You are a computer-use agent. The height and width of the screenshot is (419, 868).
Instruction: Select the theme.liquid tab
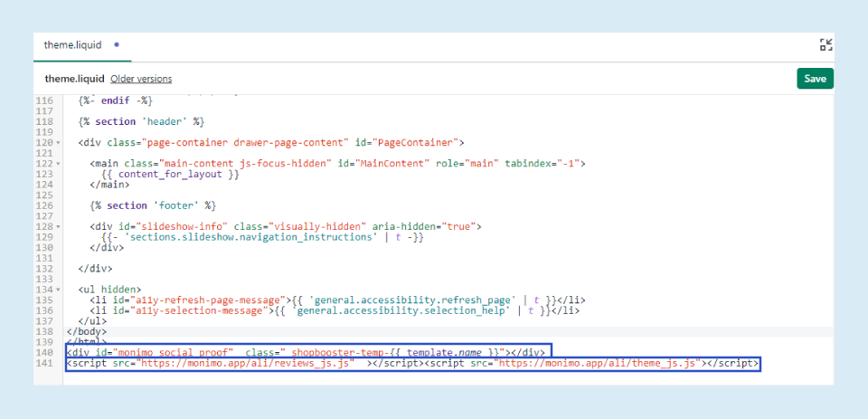[x=72, y=44]
